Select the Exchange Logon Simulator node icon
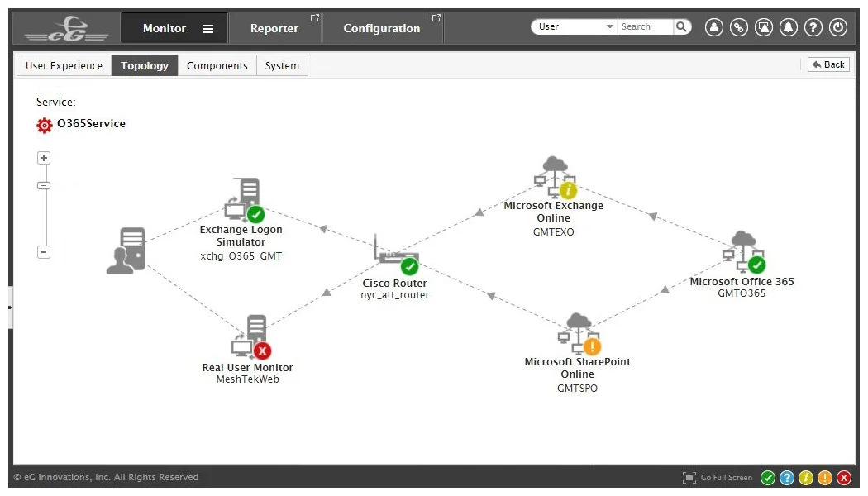868x496 pixels. tap(245, 199)
